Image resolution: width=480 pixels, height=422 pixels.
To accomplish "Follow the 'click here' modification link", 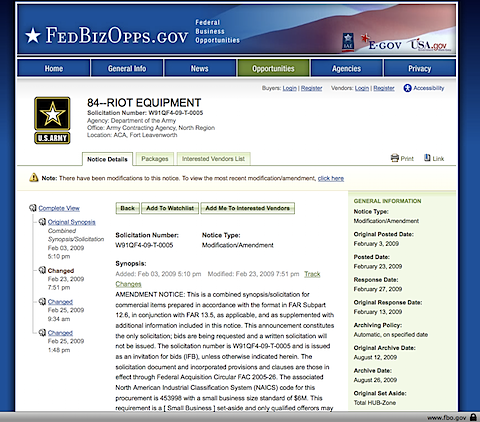I will (331, 178).
